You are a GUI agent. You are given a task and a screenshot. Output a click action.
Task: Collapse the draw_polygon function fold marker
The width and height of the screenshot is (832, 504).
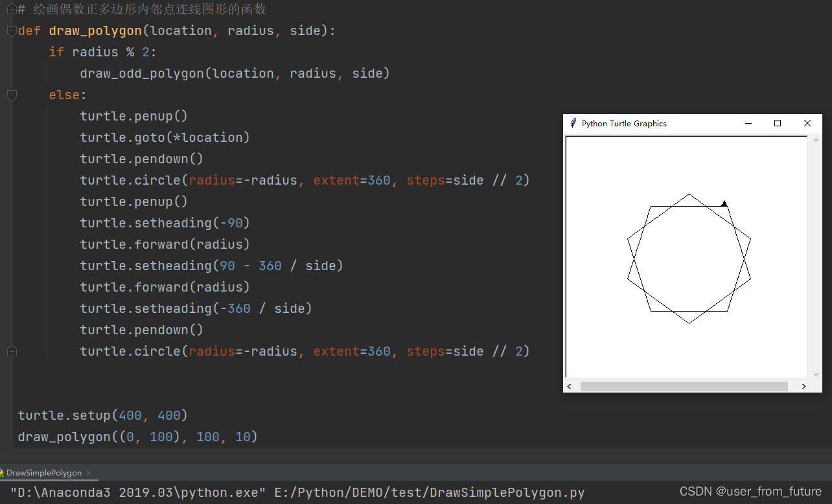pyautogui.click(x=12, y=31)
